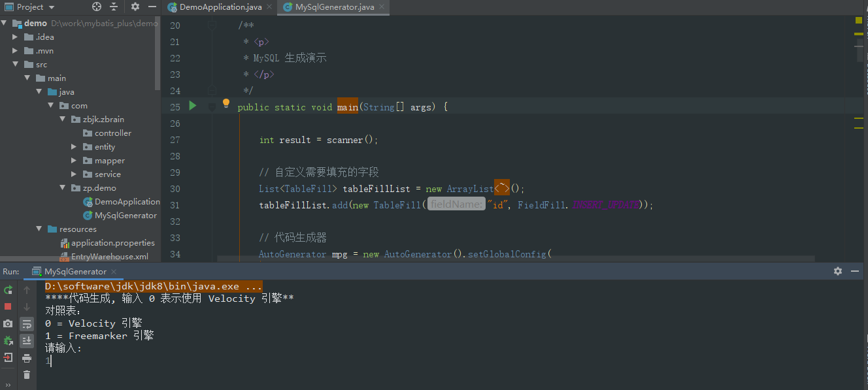Close the MySqlGenerator Run tab
The image size is (868, 390).
tap(114, 271)
